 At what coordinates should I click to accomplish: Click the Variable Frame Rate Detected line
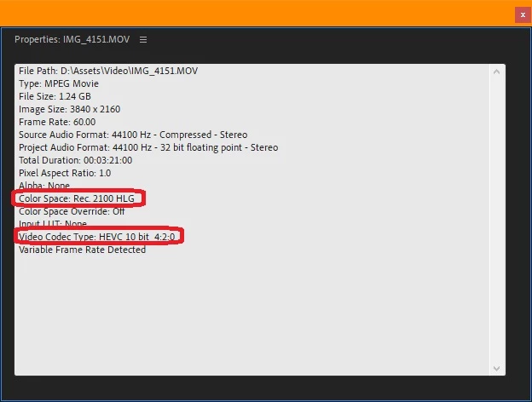(82, 250)
